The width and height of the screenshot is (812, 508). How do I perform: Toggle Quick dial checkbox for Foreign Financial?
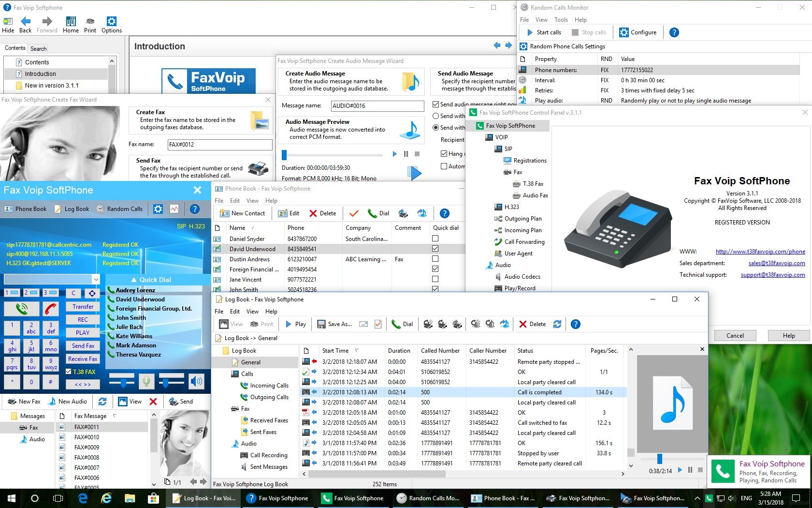[435, 269]
